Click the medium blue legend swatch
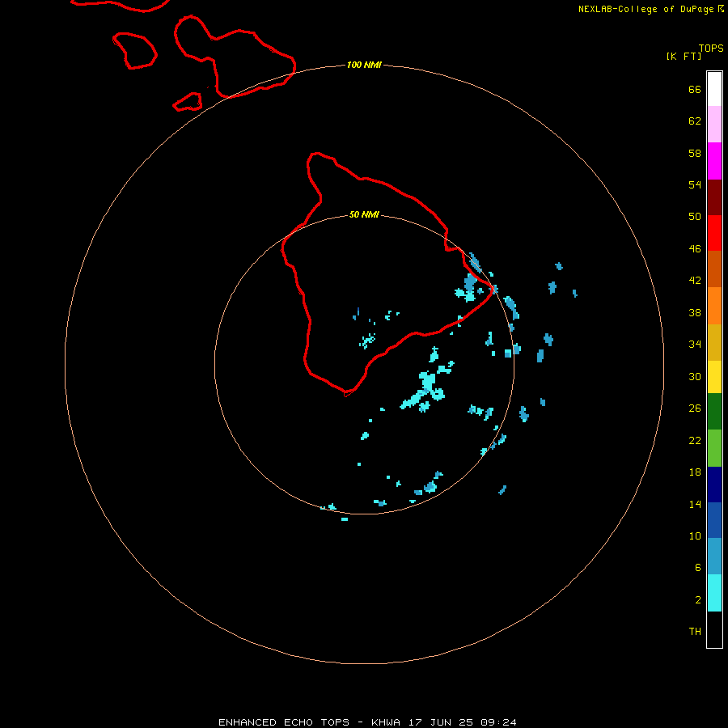The height and width of the screenshot is (728, 728). pyautogui.click(x=714, y=520)
